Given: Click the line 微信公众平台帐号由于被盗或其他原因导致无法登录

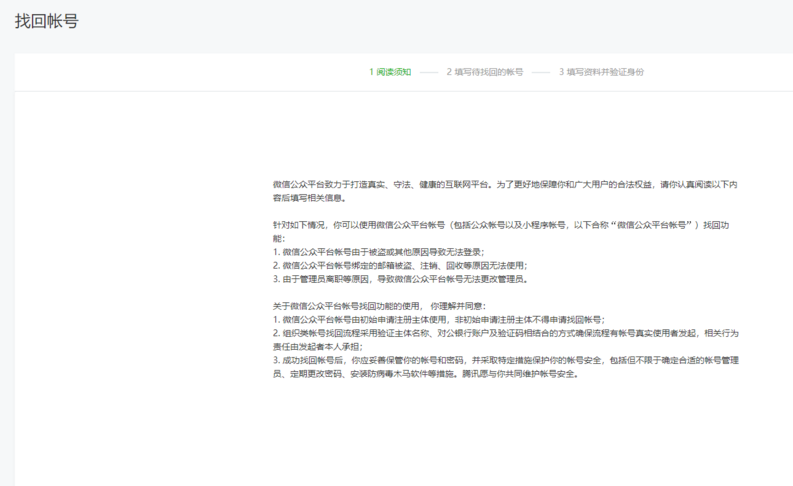Looking at the screenshot, I should tap(378, 252).
